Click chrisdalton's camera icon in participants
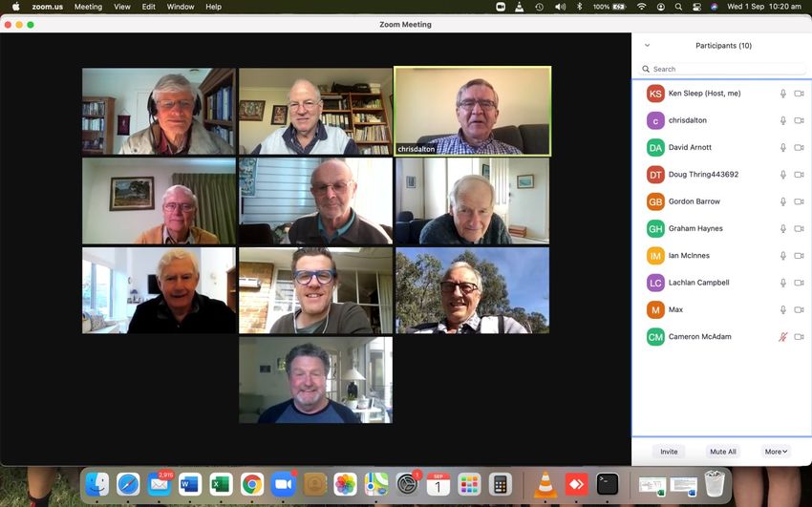 tap(799, 120)
